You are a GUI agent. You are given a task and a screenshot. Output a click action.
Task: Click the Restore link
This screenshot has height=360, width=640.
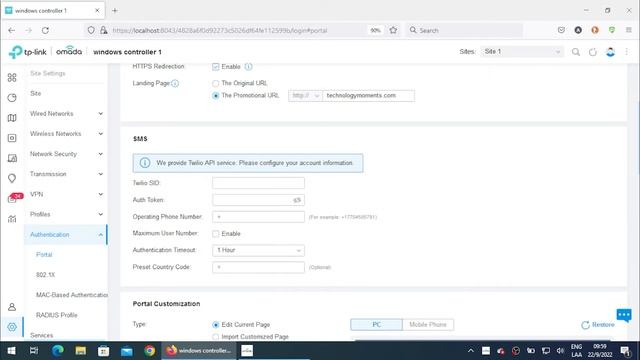click(x=598, y=325)
